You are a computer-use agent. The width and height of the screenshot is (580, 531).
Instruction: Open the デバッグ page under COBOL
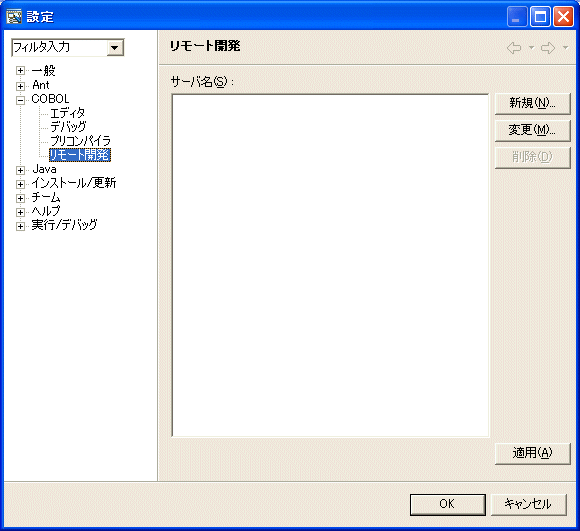tap(68, 127)
